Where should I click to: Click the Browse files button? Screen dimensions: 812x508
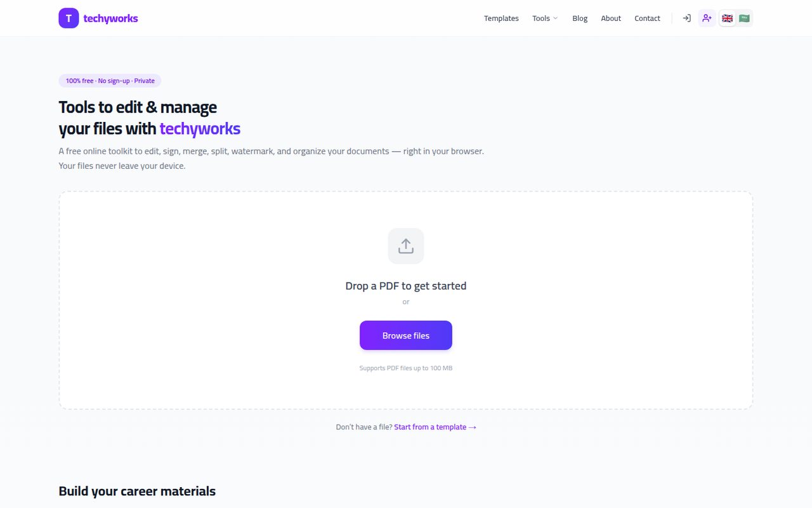[406, 335]
